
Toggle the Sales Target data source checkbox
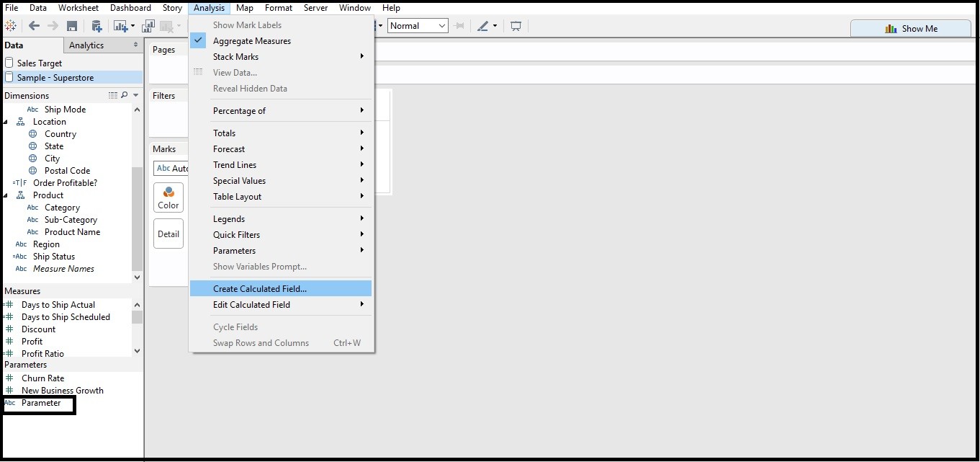(x=7, y=63)
